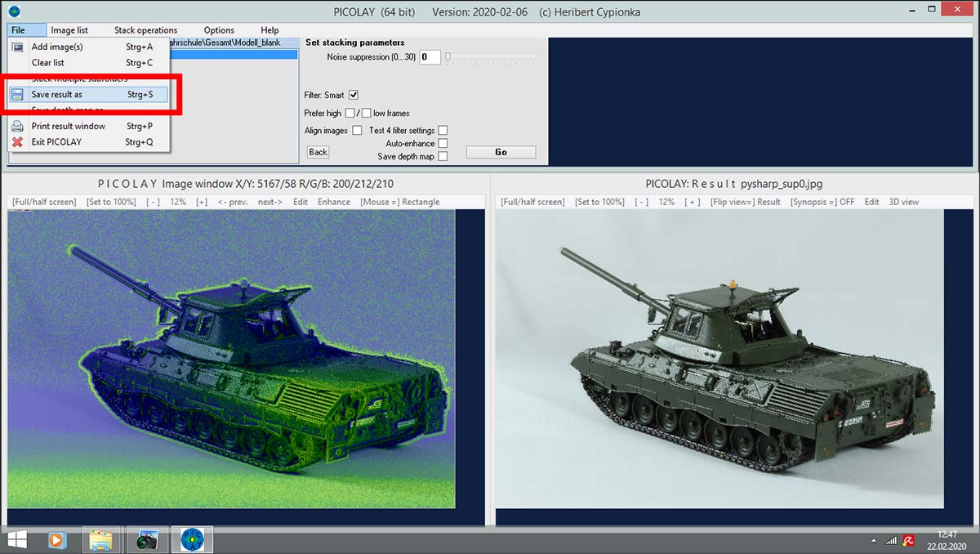Open the camera app taskbar icon

[x=147, y=539]
